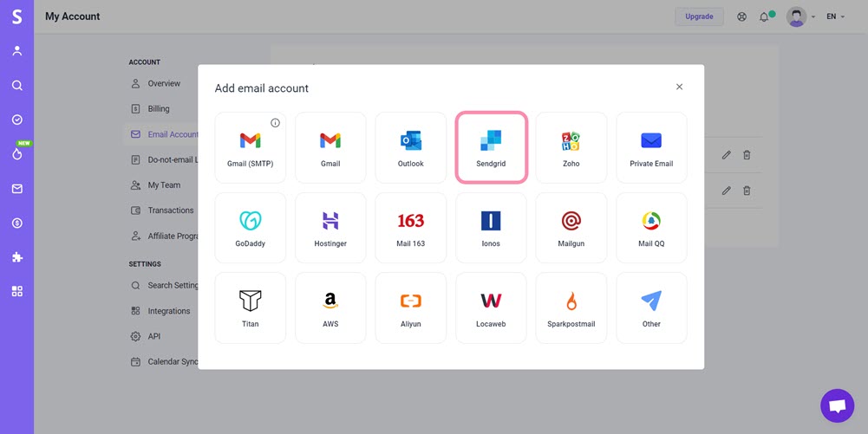Select the Mail 163 provider card
The image size is (868, 434).
(411, 228)
